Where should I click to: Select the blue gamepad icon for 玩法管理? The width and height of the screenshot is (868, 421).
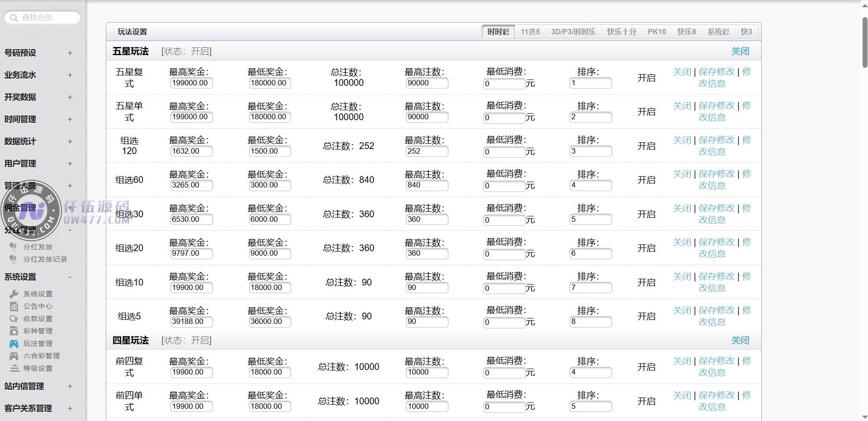pos(14,344)
